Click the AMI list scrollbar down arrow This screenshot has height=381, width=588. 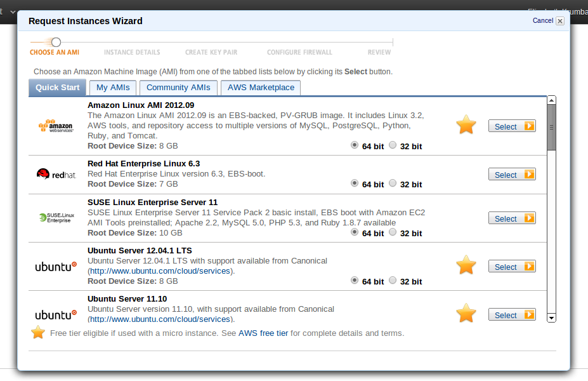click(551, 318)
